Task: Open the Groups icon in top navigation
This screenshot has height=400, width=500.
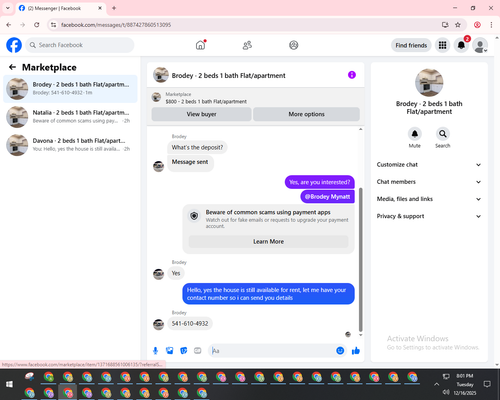Action: pyautogui.click(x=293, y=45)
